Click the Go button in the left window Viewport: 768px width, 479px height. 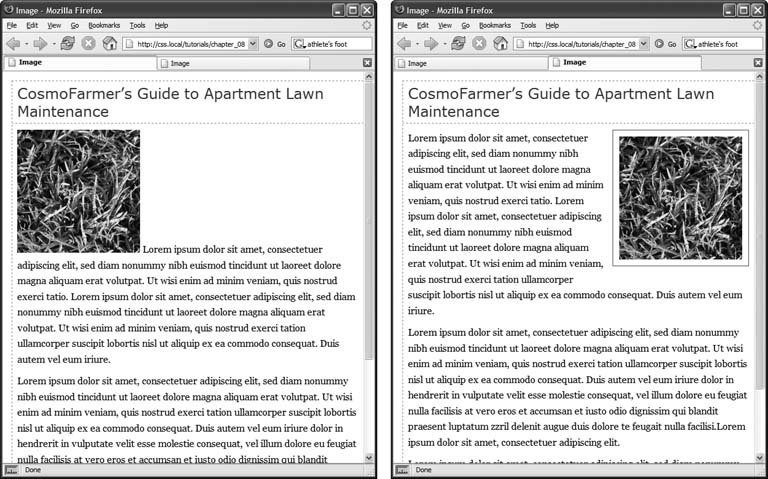tap(275, 44)
